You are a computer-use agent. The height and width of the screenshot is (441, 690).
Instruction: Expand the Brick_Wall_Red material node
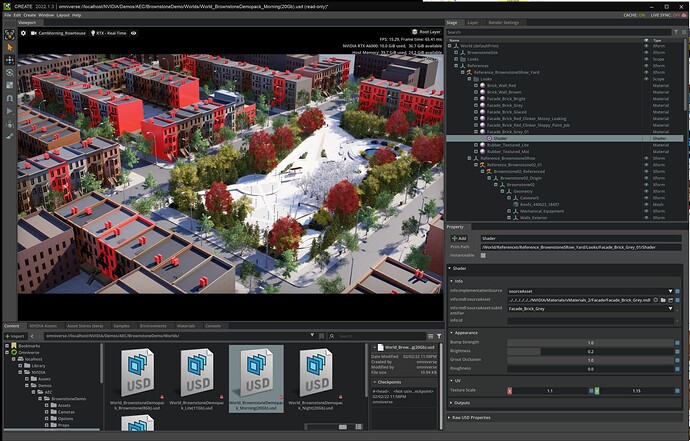476,85
